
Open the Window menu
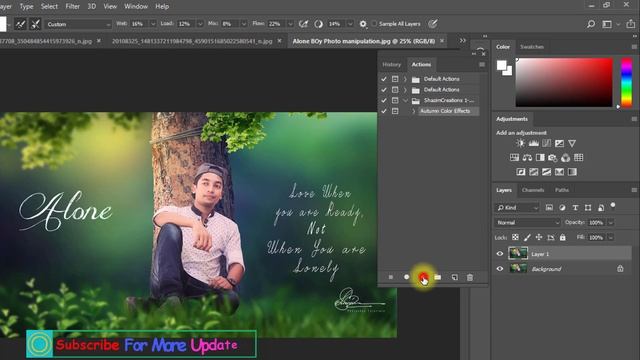[x=136, y=7]
